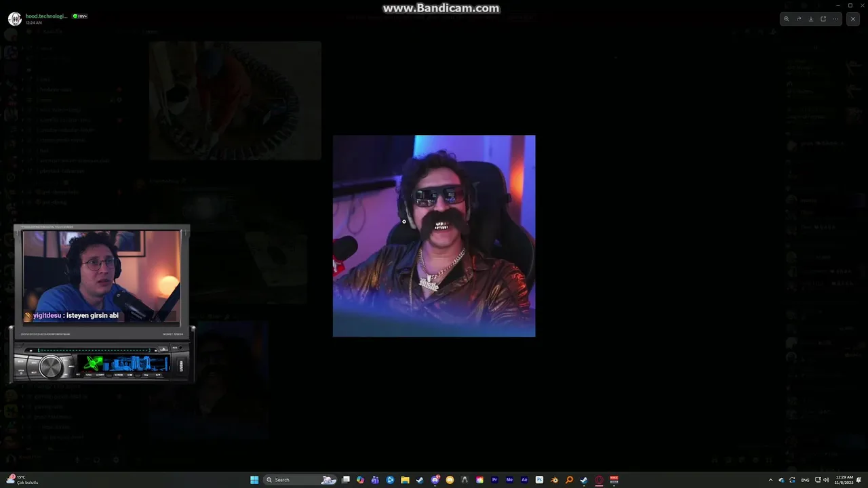Open Bandicam recorder from taskbar
Viewport: 868px width, 488px height.
[614, 480]
